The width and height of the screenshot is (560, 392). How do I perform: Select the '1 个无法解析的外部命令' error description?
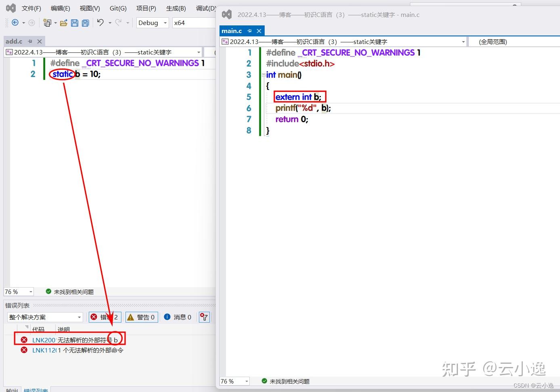[x=91, y=350]
